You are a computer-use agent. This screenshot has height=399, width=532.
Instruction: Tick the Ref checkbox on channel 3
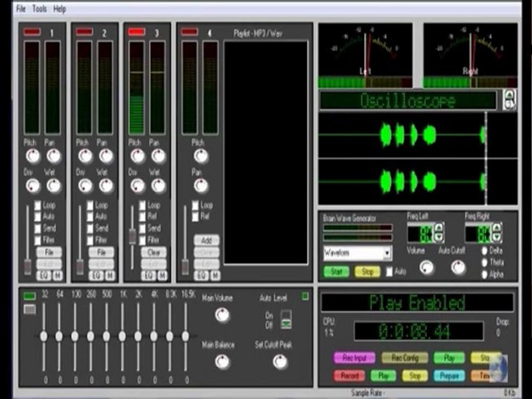pos(142,217)
